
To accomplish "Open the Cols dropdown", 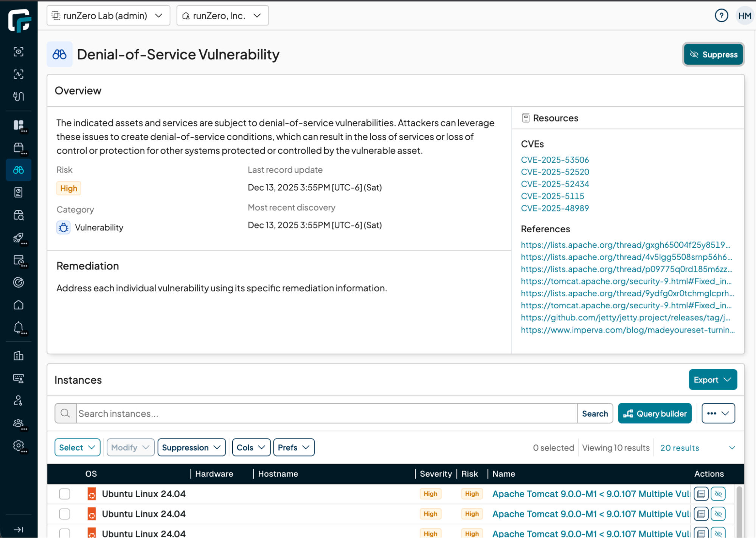I will coord(251,448).
